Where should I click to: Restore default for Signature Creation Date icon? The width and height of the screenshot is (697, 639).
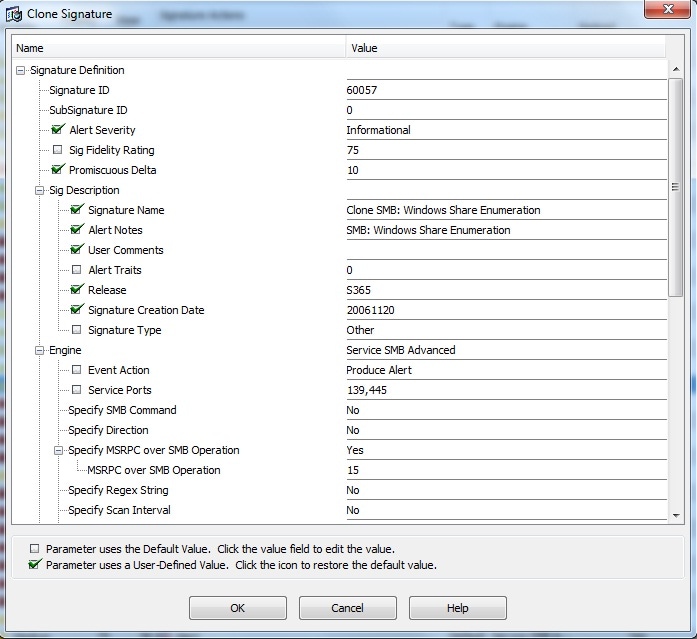pyautogui.click(x=77, y=309)
